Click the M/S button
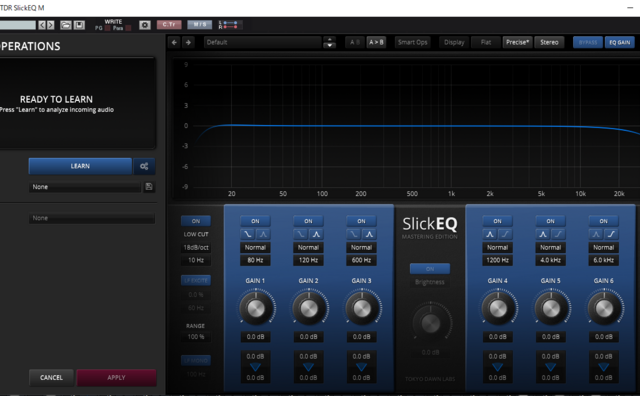Screen dimensions: 640x396 pyautogui.click(x=200, y=25)
